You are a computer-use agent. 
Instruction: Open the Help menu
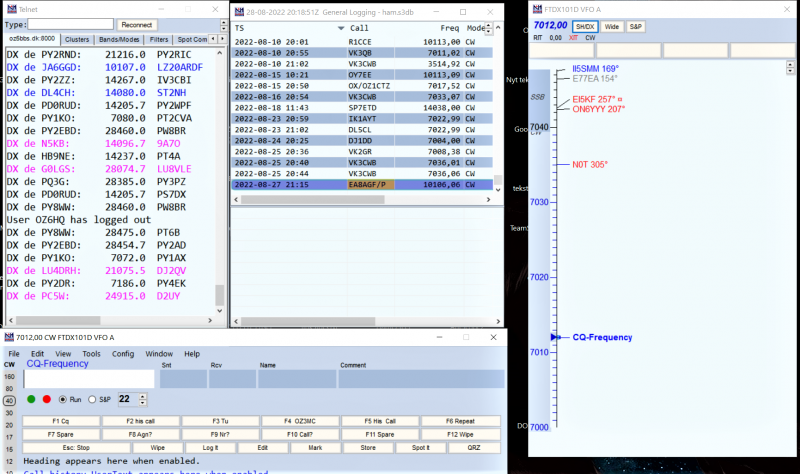(192, 354)
